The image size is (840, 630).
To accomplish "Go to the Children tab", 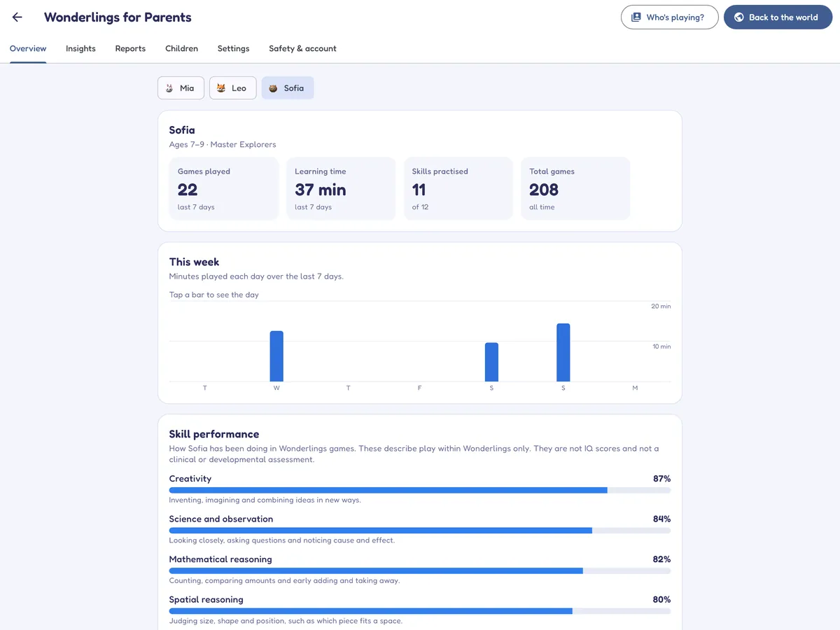I will (x=181, y=49).
